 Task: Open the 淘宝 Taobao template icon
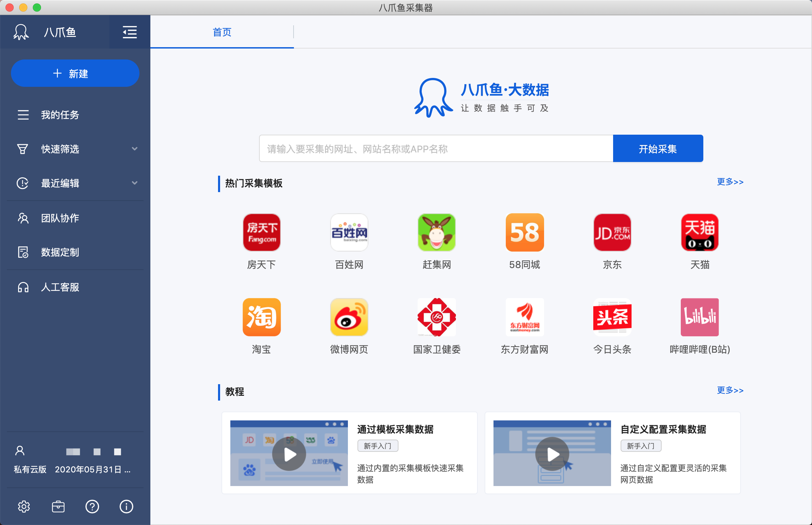pyautogui.click(x=261, y=317)
